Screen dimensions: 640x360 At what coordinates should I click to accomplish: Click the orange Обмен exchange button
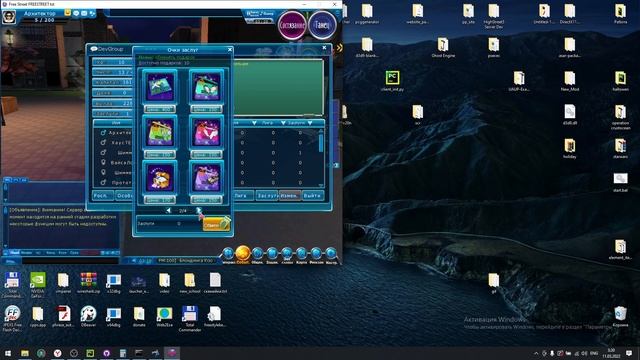[216, 224]
